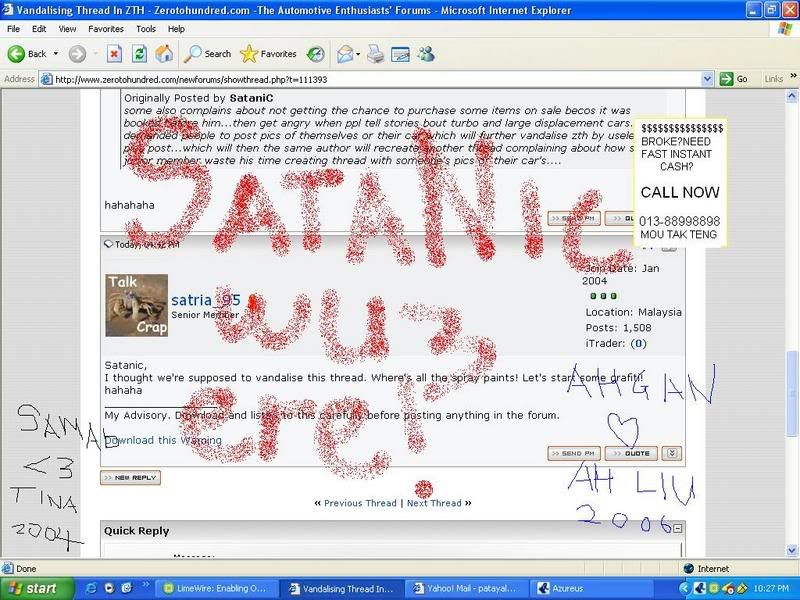Click the History toolbar icon
800x600 pixels.
coord(316,54)
